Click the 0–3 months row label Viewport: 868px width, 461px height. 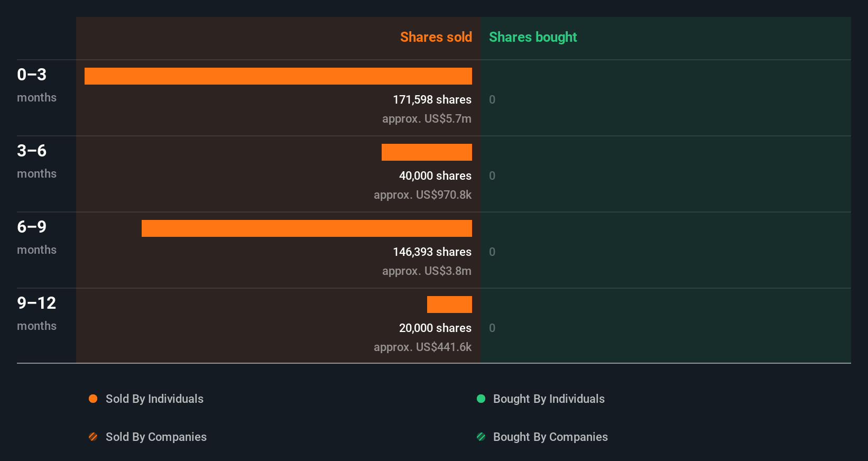click(36, 85)
